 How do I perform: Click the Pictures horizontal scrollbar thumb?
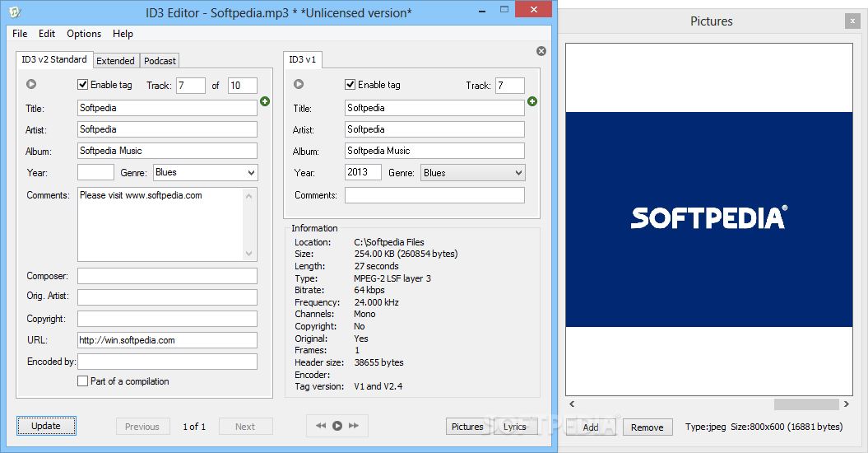tap(806, 404)
